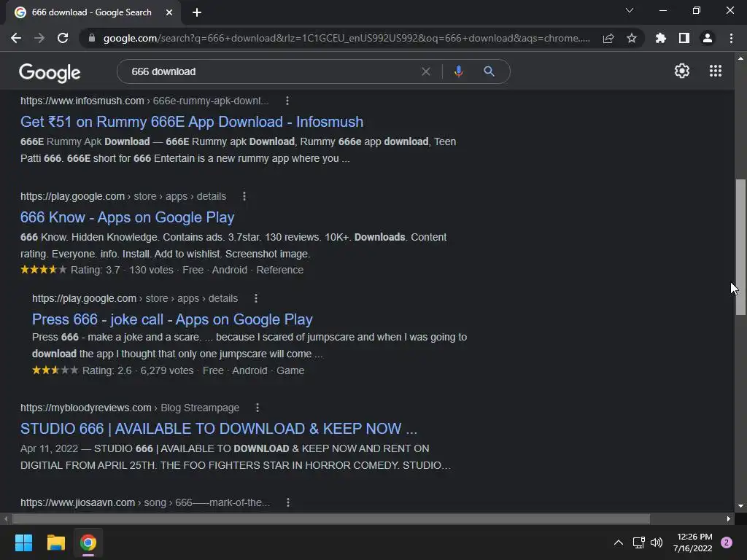Image resolution: width=747 pixels, height=560 pixels.
Task: Click rating text 3.7 - 130 votes
Action: (x=122, y=270)
